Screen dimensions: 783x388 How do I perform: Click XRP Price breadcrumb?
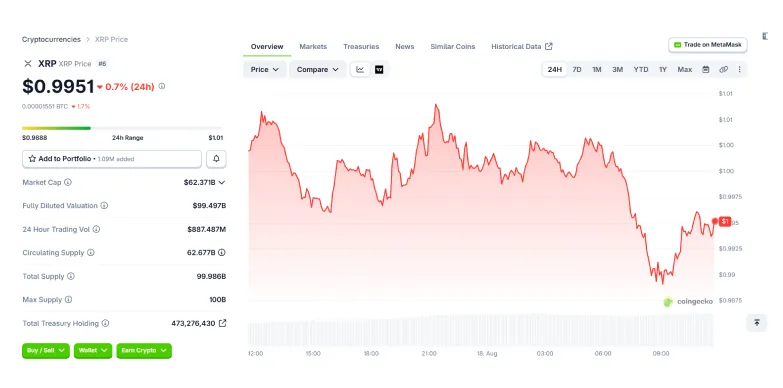(x=111, y=39)
